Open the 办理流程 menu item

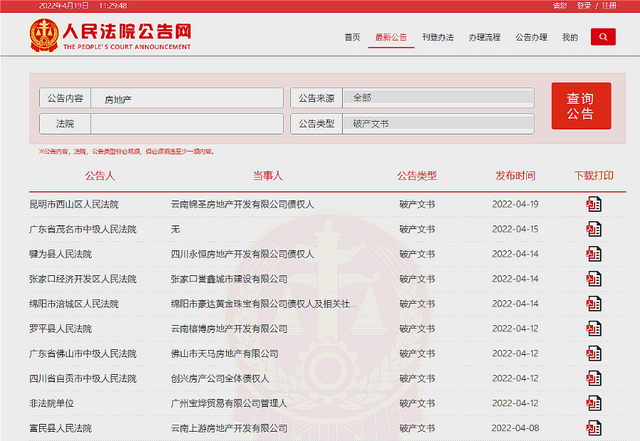coord(484,38)
